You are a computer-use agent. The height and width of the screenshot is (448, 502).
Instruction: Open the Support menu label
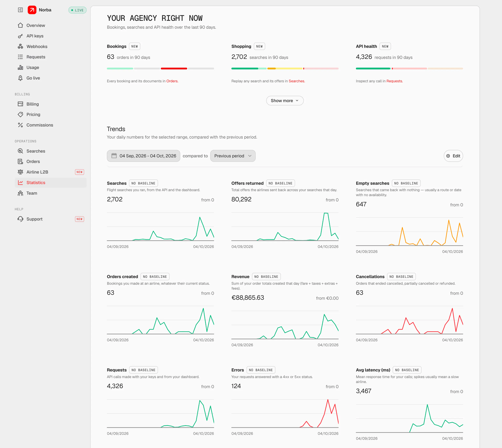(34, 219)
